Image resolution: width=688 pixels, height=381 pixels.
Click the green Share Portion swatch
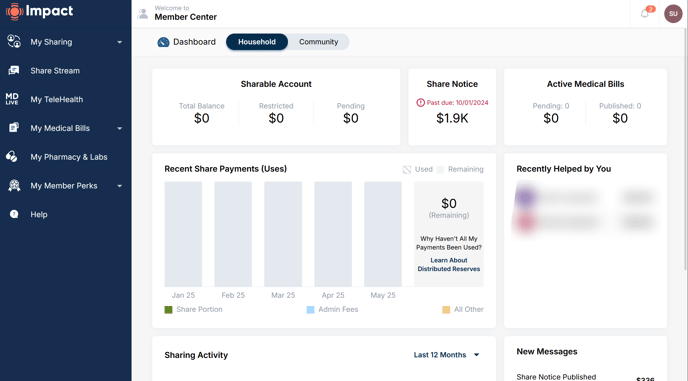[168, 309]
